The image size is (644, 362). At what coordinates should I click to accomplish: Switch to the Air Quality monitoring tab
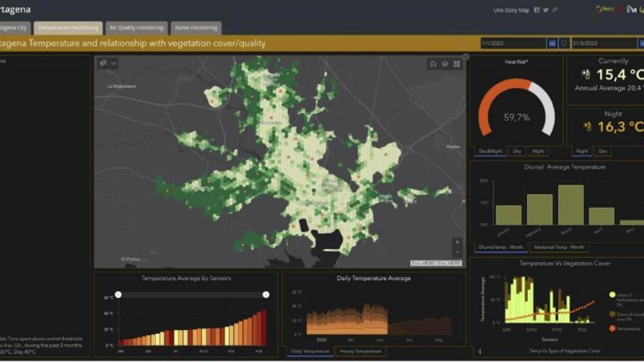click(x=136, y=28)
